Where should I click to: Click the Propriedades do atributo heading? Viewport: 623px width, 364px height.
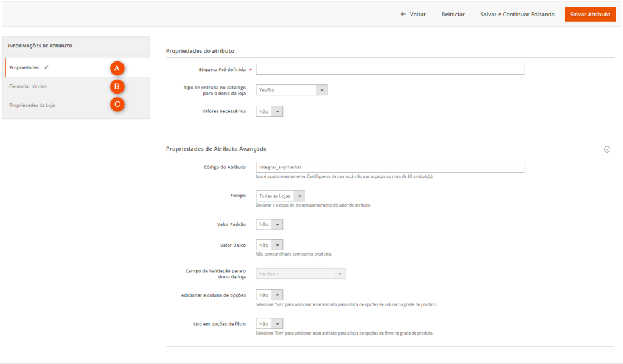[x=200, y=51]
